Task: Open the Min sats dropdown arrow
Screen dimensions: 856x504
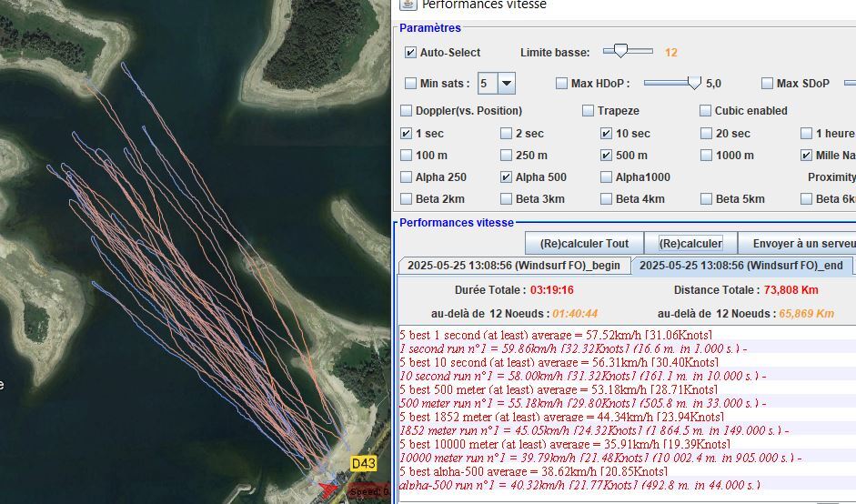Action: (507, 84)
